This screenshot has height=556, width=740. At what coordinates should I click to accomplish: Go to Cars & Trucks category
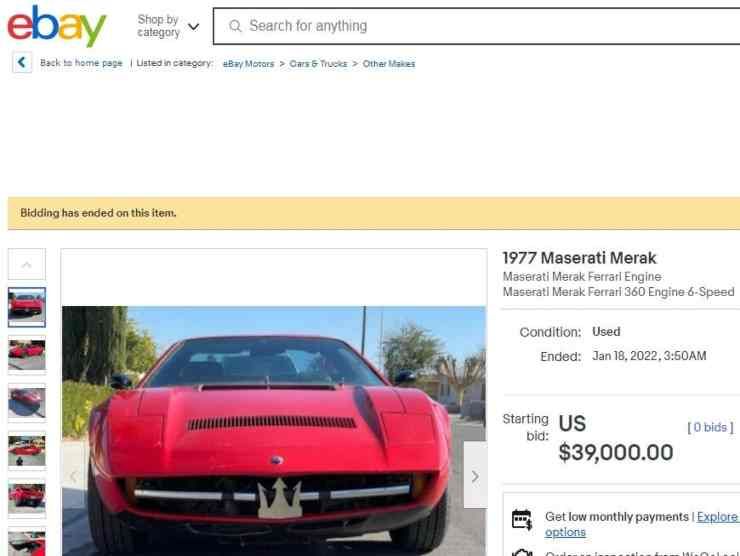[x=318, y=64]
